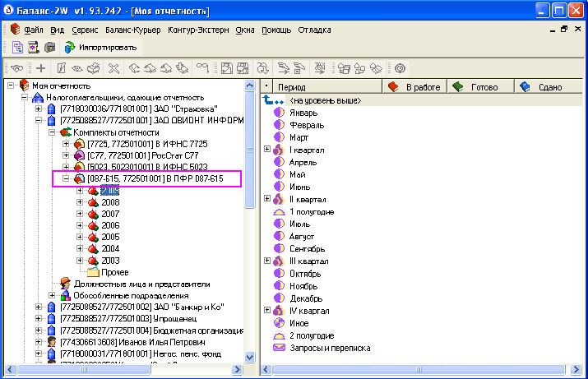Expand ЗАО "Страховка" taxpayer node

39,109
